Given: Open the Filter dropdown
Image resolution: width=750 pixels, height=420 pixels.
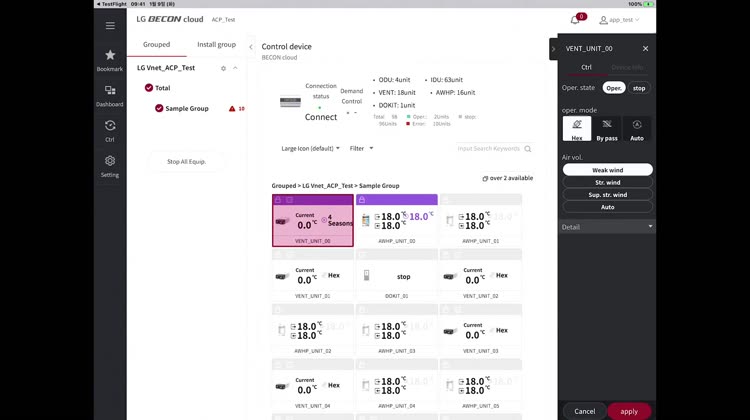Looking at the screenshot, I should [361, 148].
